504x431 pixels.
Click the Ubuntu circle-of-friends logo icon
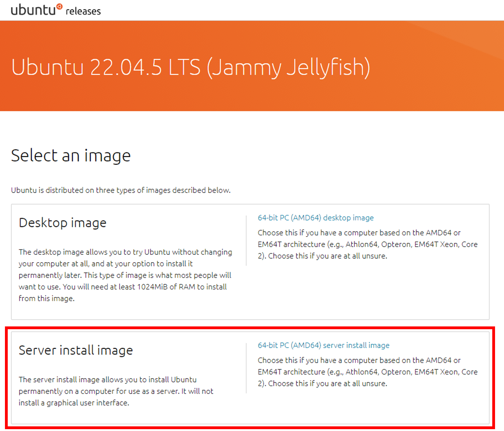click(59, 6)
